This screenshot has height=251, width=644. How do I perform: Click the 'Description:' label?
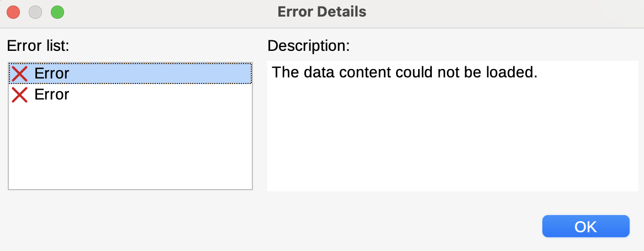click(x=308, y=45)
